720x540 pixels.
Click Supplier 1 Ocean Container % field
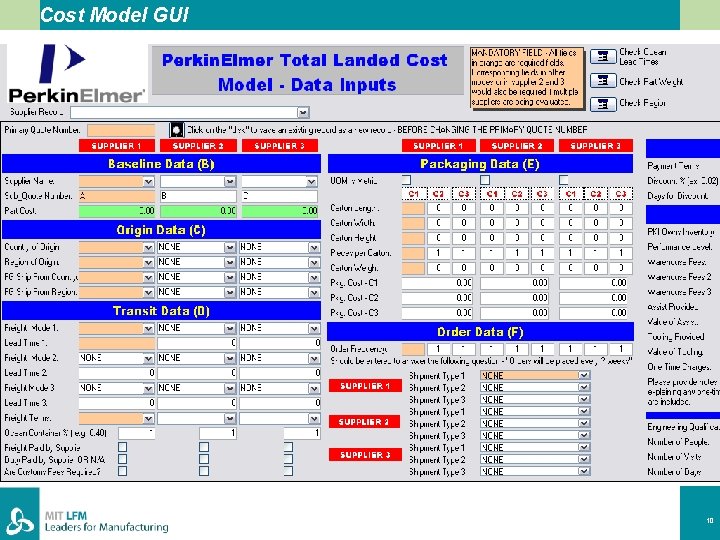pos(136,433)
